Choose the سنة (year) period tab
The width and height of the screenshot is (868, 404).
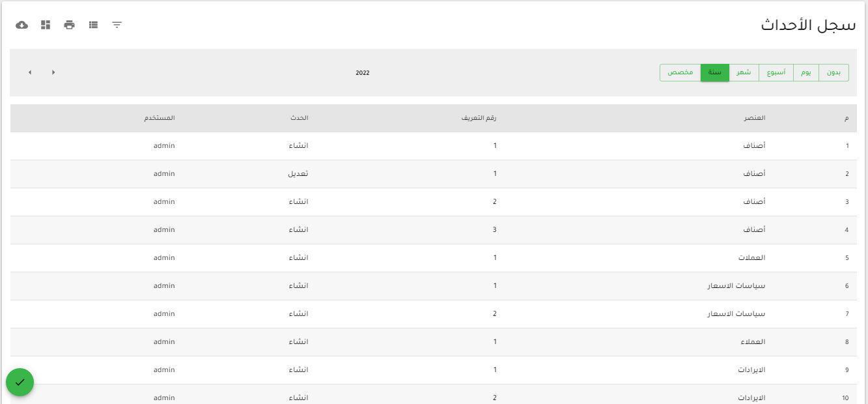[x=715, y=72]
